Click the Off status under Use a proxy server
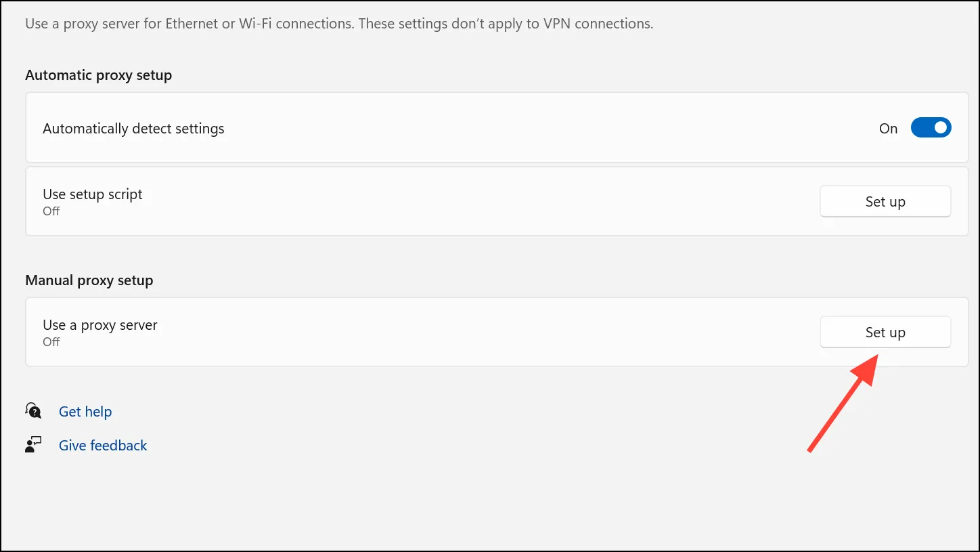This screenshot has width=980, height=552. coord(51,342)
